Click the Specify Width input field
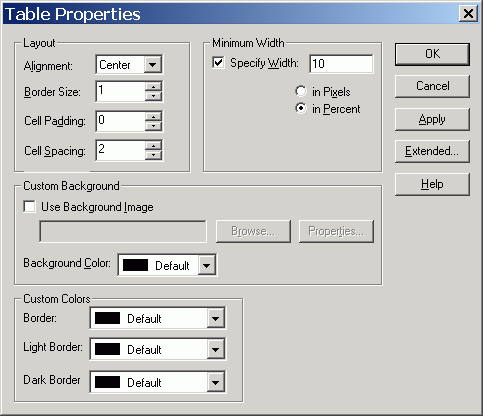The image size is (483, 416). 341,64
